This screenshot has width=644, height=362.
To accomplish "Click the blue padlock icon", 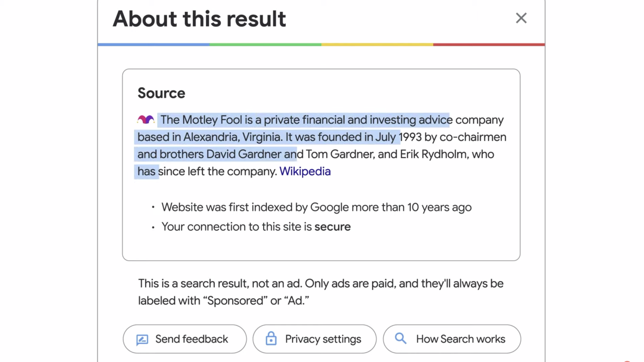I will pos(271,339).
